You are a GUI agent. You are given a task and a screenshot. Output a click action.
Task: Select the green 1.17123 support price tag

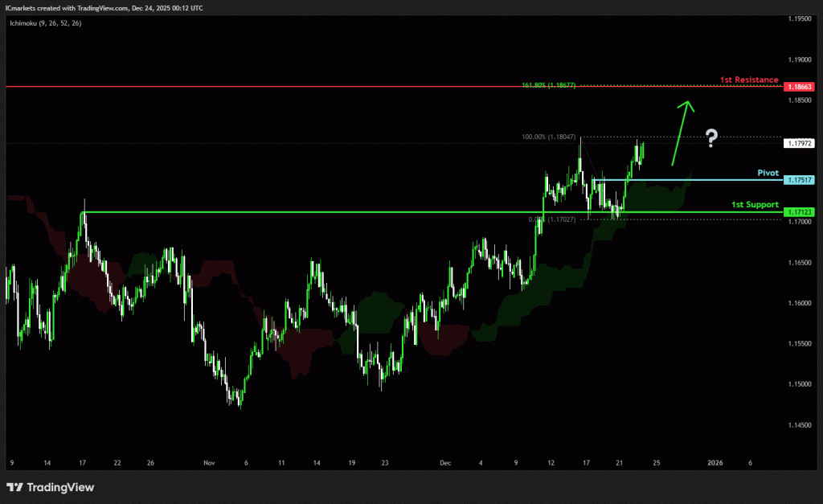tap(800, 212)
